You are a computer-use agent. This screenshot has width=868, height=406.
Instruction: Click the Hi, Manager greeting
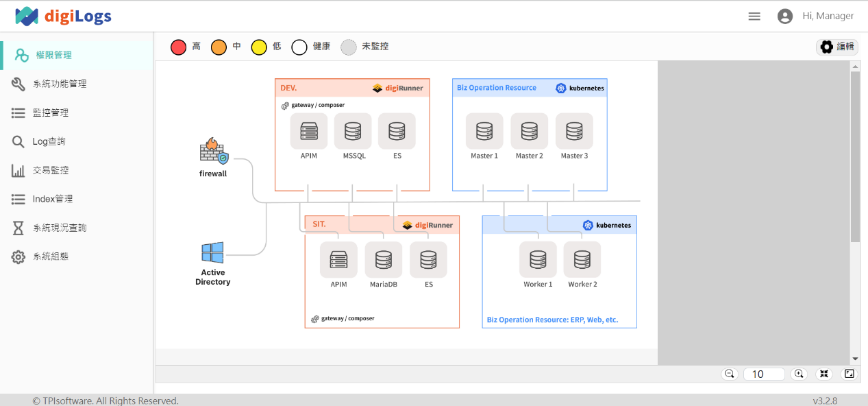pyautogui.click(x=828, y=16)
